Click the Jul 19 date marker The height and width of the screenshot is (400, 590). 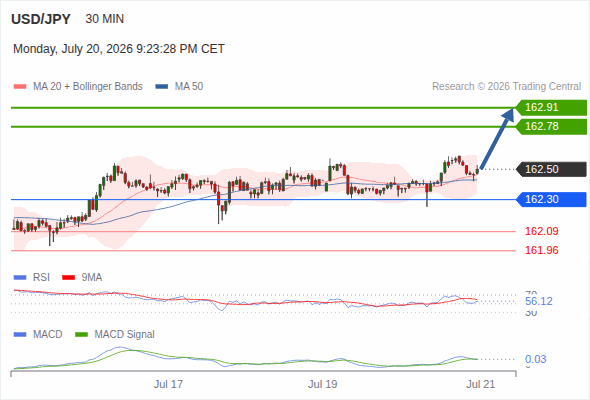point(322,384)
